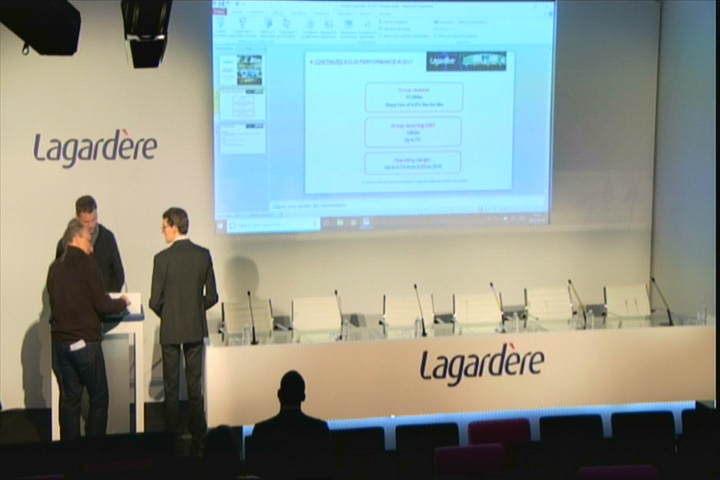Click the record slideshow ribbon icon
Image resolution: width=720 pixels, height=480 pixels.
(367, 28)
